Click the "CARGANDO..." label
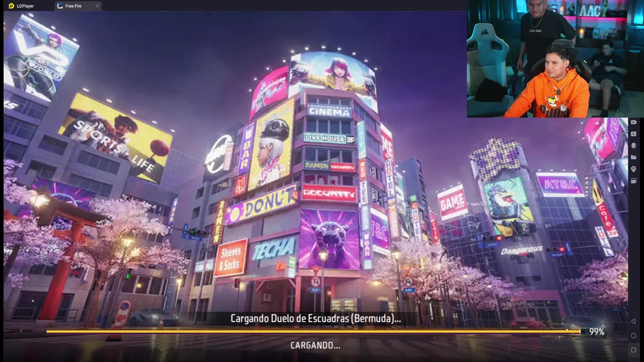Image resolution: width=644 pixels, height=362 pixels. [x=315, y=345]
